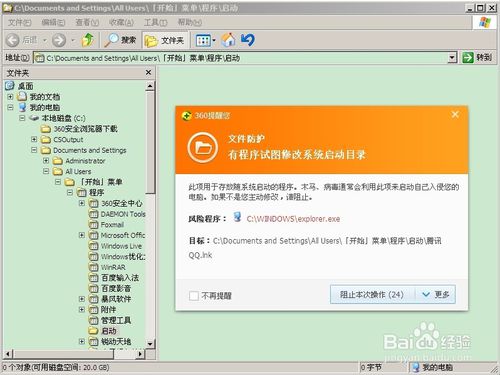Image resolution: width=500 pixels, height=375 pixels.
Task: Click 我的电脑 icon in status bar
Action: [x=415, y=367]
